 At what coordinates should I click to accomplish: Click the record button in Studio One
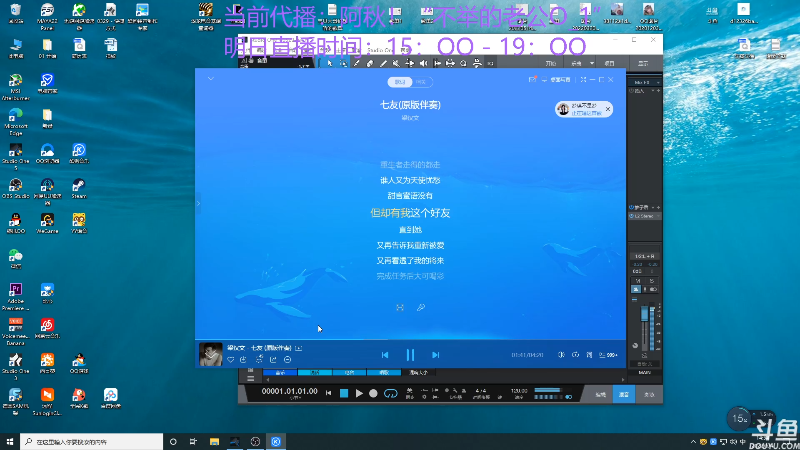tap(373, 393)
